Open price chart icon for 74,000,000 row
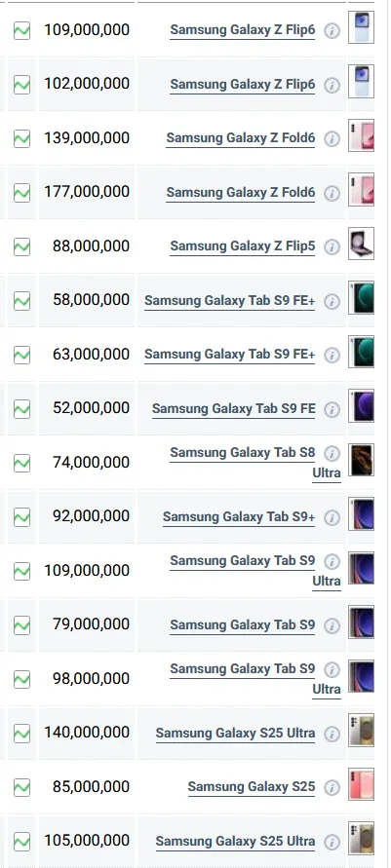391x868 pixels. tap(21, 463)
